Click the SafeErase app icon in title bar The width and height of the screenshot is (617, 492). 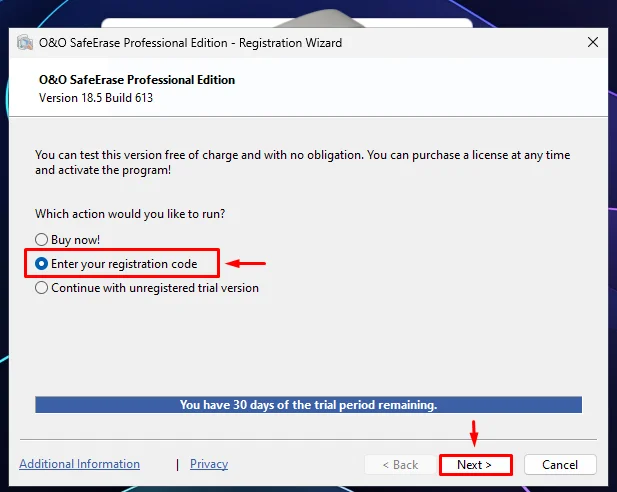click(25, 43)
